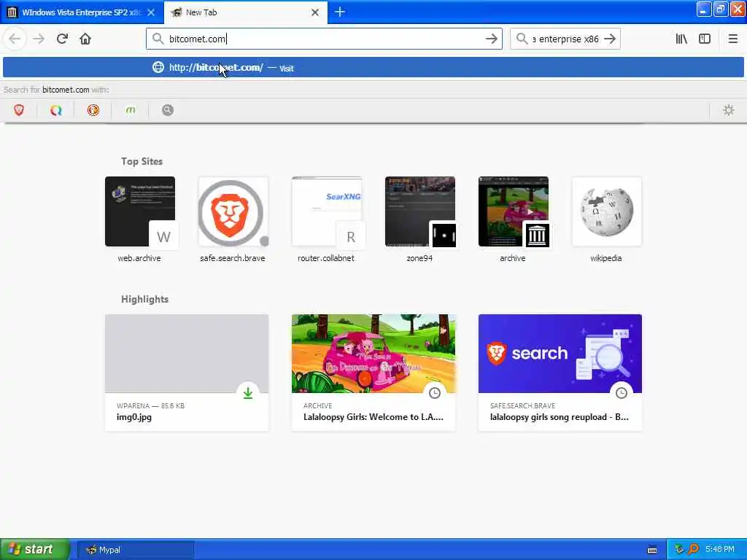Image resolution: width=747 pixels, height=560 pixels.
Task: Click the magnifier icon in the search box
Action: [522, 39]
